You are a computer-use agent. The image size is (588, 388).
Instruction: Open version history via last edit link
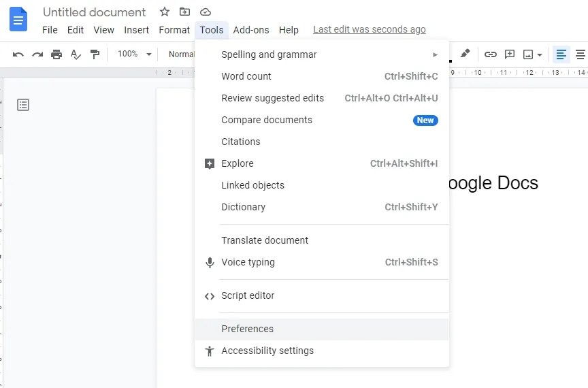tap(370, 30)
